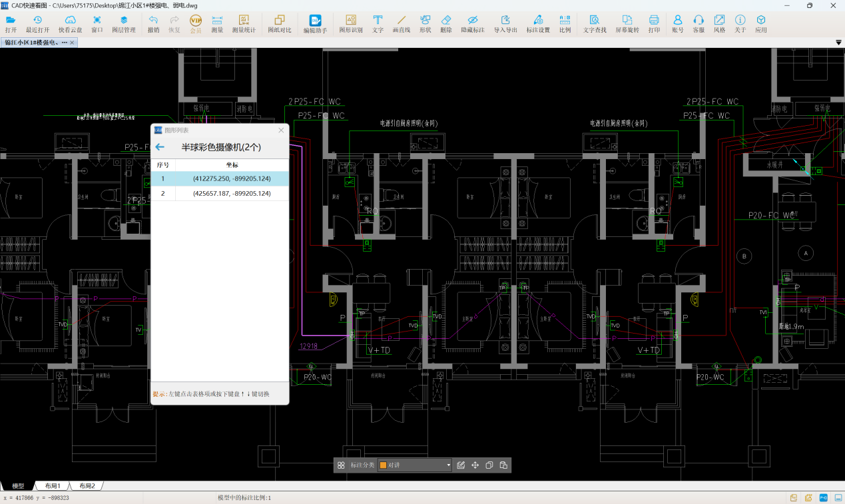Open the 关于 about dialog
The width and height of the screenshot is (845, 504).
[740, 25]
